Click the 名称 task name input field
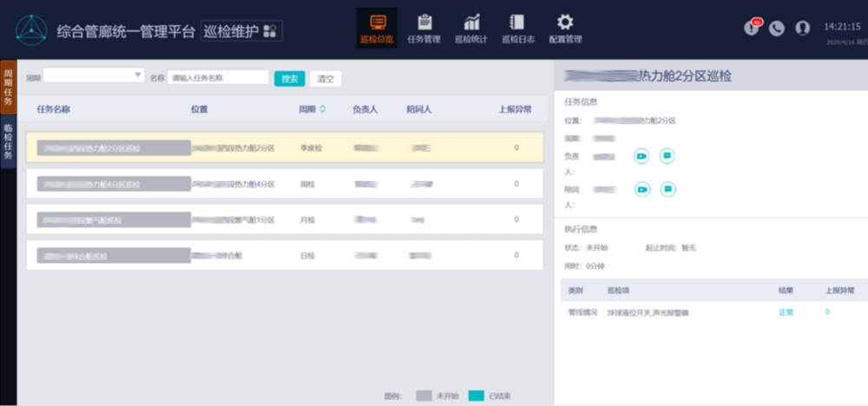The image size is (868, 406). click(218, 77)
